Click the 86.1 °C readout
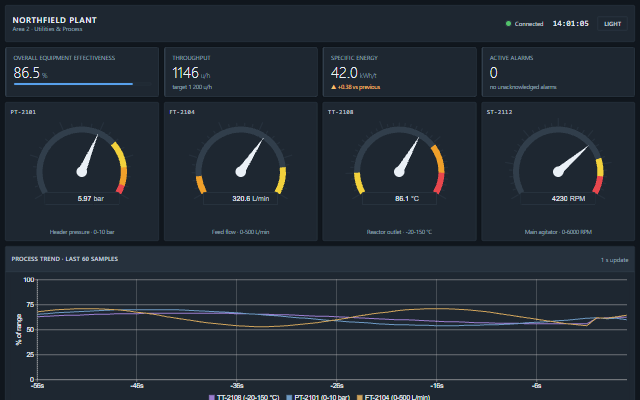Screen dimensions: 640x400 [407, 199]
